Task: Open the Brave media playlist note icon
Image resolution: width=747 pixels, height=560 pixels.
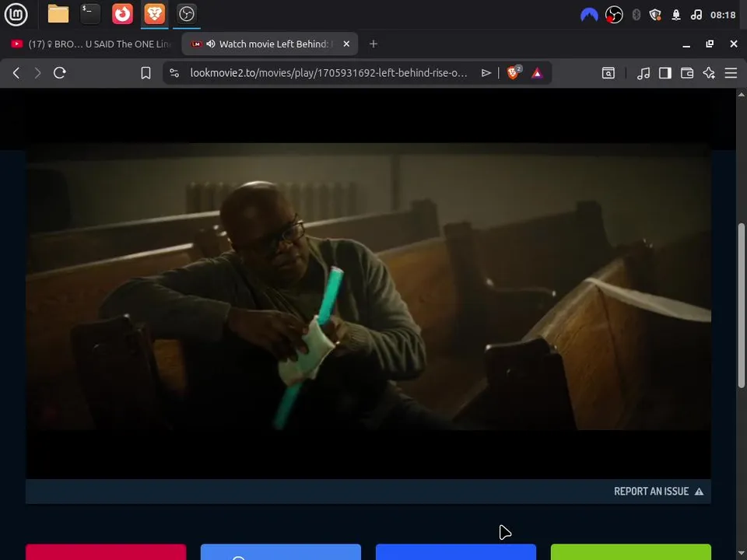Action: click(x=644, y=73)
